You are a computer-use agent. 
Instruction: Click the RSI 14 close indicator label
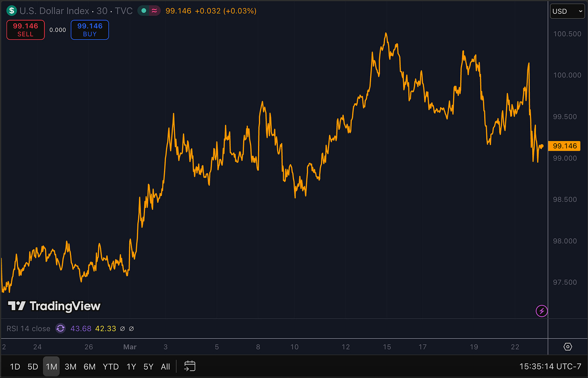click(x=28, y=329)
